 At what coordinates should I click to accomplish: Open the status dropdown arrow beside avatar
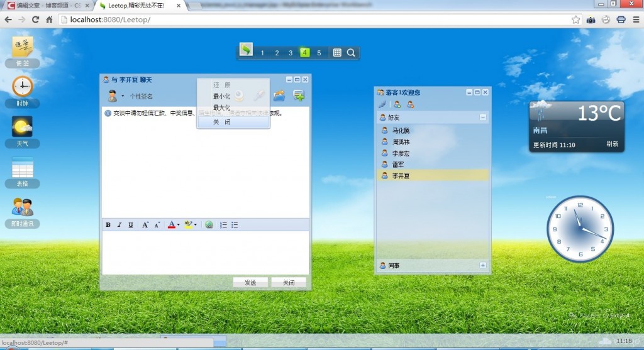(123, 96)
